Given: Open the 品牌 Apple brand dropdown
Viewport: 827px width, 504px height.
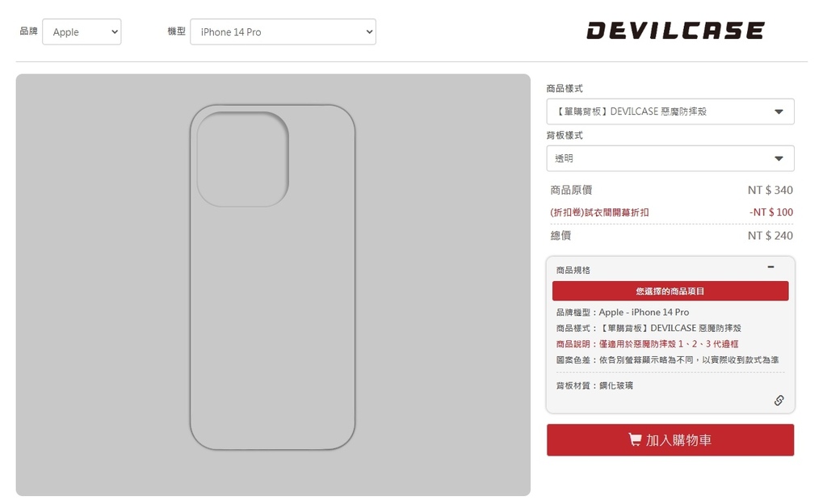Looking at the screenshot, I should pos(82,31).
